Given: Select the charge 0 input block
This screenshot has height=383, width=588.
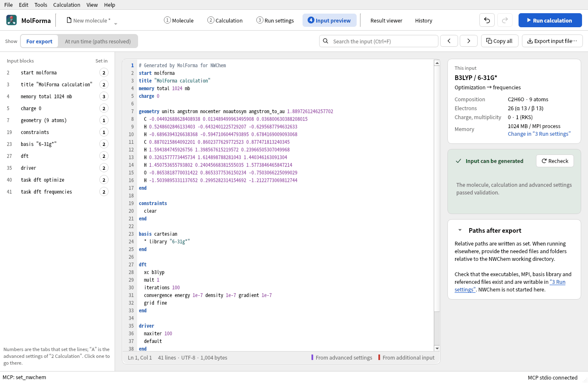Looking at the screenshot, I should (x=57, y=109).
